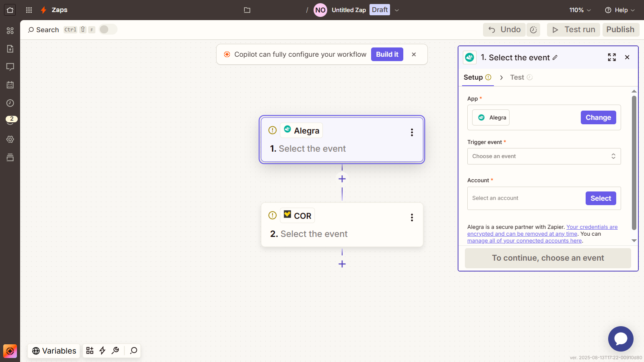Open three-dot menu on Alegra step

pyautogui.click(x=412, y=132)
